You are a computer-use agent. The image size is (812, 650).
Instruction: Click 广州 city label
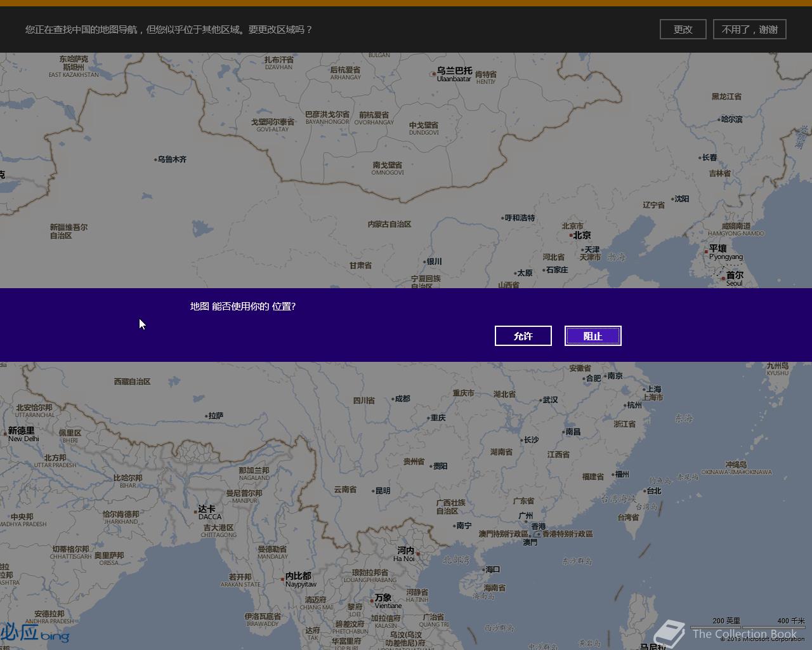click(525, 515)
